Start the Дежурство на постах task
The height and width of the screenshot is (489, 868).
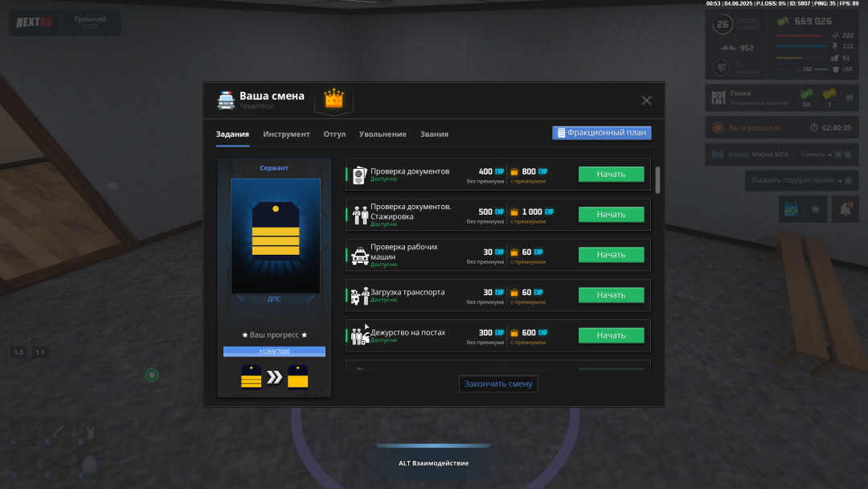click(x=611, y=335)
